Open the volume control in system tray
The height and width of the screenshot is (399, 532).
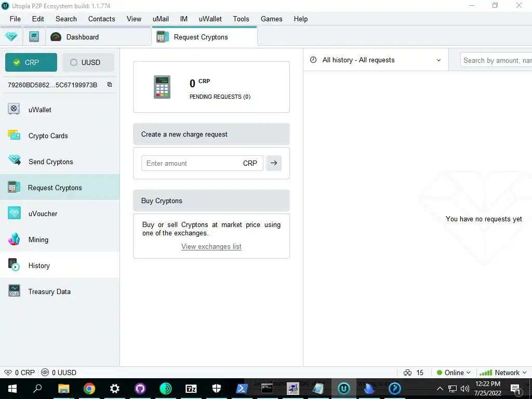[x=465, y=389]
